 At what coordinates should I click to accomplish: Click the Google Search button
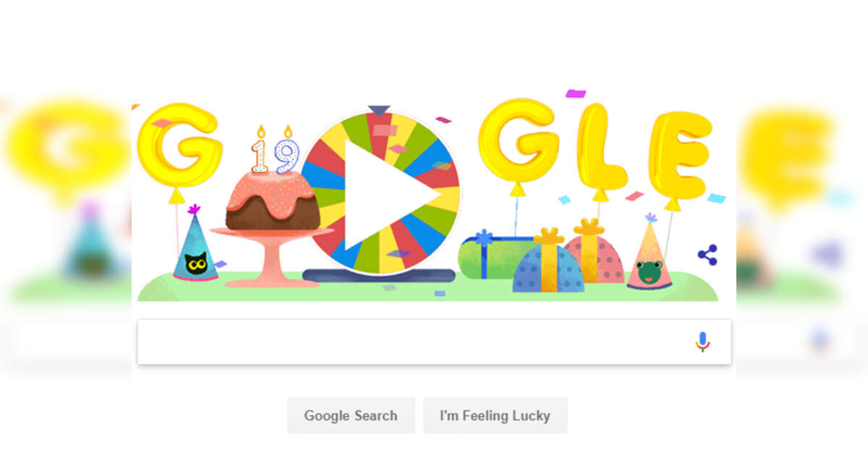pos(351,416)
